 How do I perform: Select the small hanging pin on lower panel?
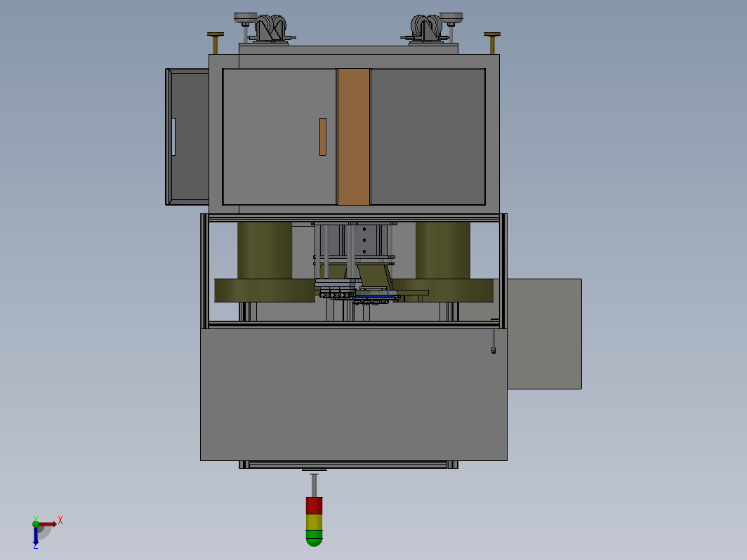[494, 341]
